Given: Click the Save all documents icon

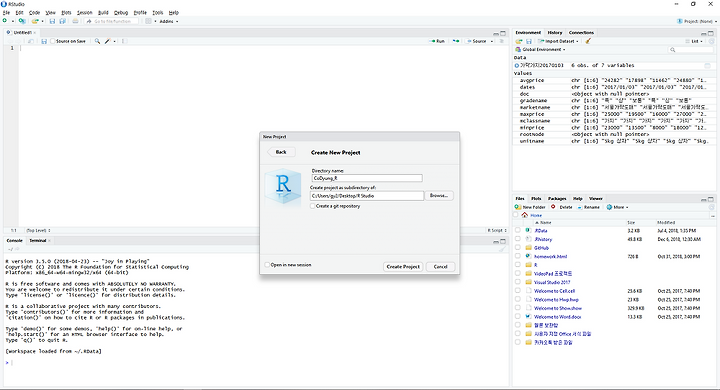Looking at the screenshot, I should pos(62,21).
